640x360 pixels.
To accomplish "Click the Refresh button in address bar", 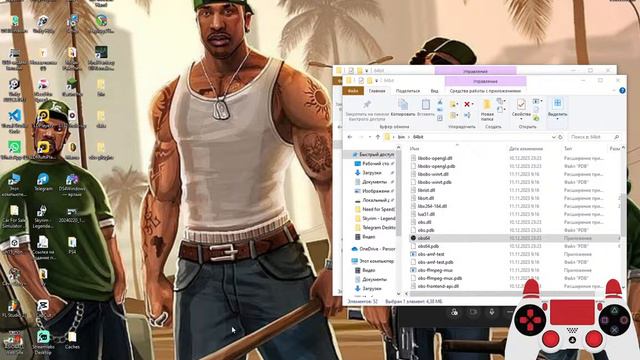I will point(560,137).
